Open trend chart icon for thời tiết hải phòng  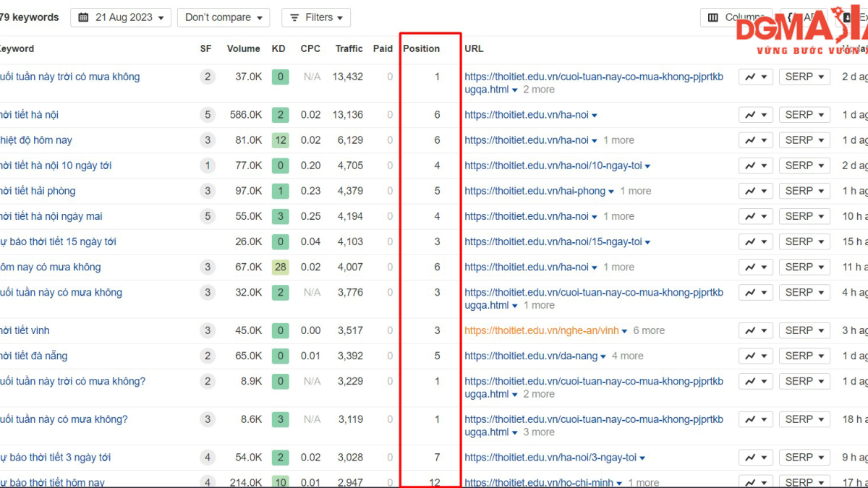pyautogui.click(x=756, y=191)
